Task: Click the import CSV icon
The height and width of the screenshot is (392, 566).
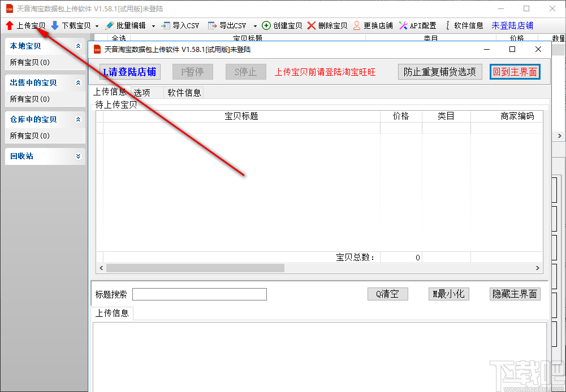Action: (x=166, y=25)
